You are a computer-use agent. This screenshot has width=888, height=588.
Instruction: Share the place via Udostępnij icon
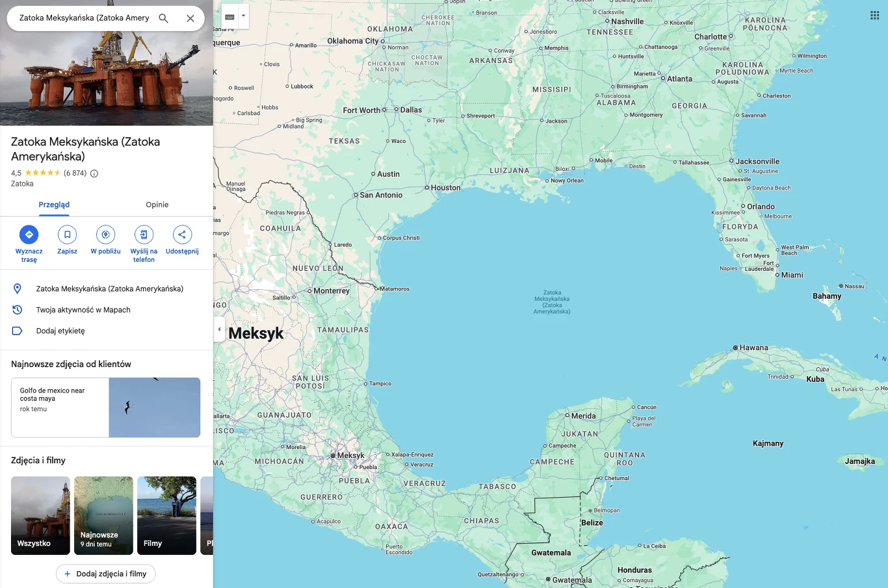point(182,235)
